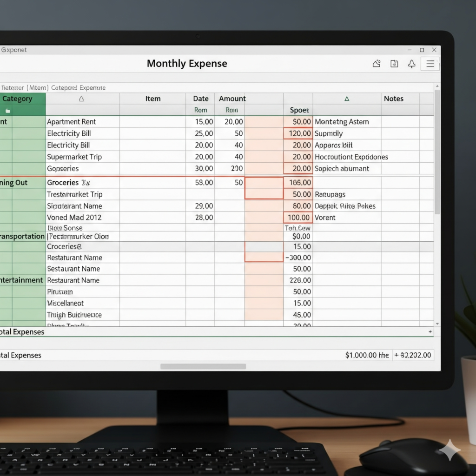Screen dimensions: 476x476
Task: Click the triangle icon beside Category header
Action: [82, 99]
